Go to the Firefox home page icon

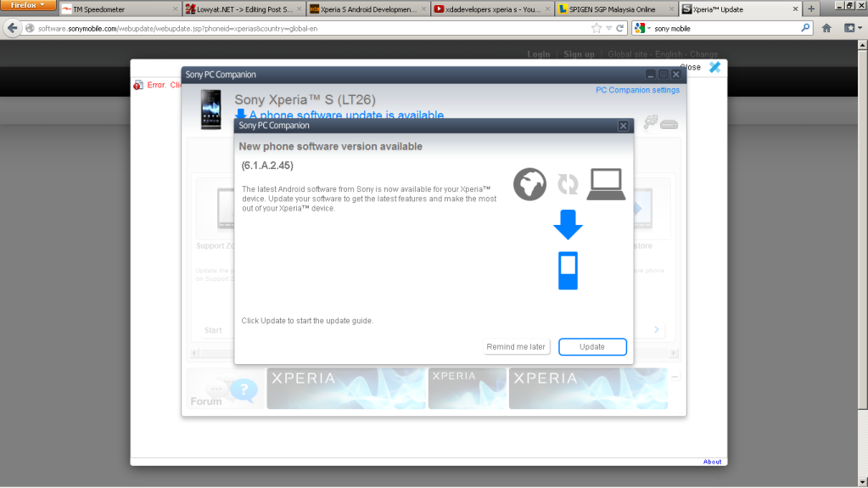pos(826,28)
